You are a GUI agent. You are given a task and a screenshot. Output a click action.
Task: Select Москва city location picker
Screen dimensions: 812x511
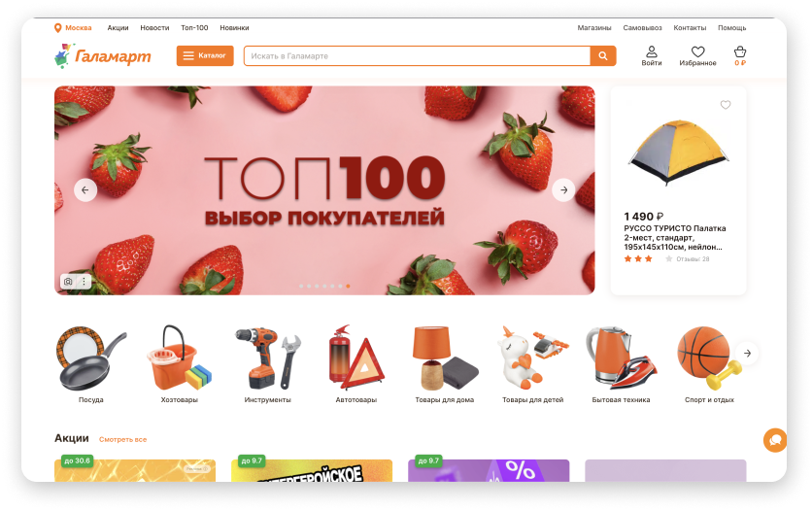coord(73,28)
